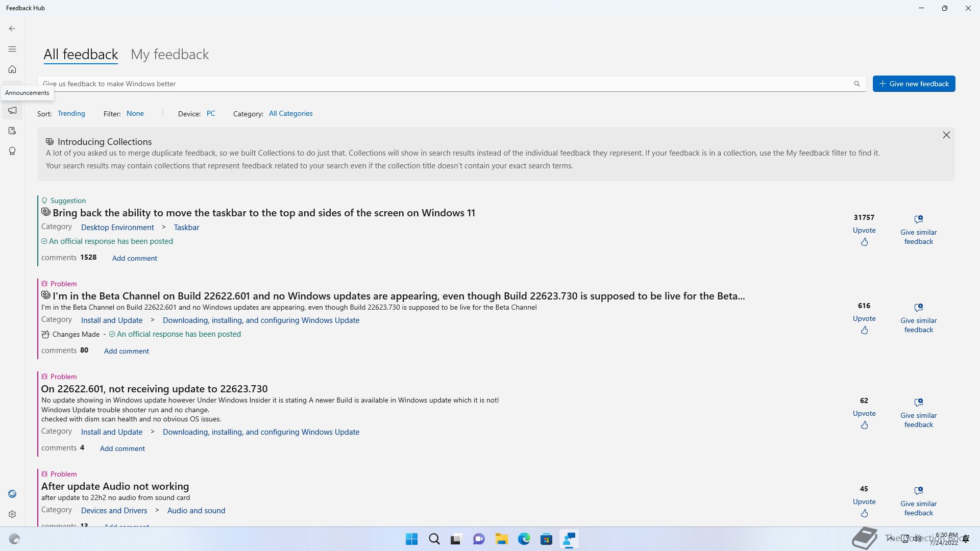Click comments 1528 count
Image resolution: width=980 pixels, height=551 pixels.
69,258
